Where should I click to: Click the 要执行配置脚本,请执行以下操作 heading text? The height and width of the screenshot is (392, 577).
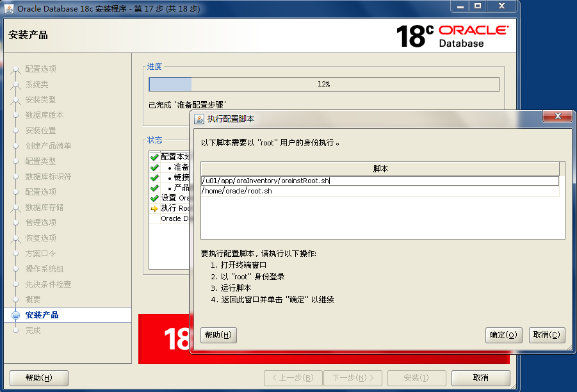pos(259,254)
